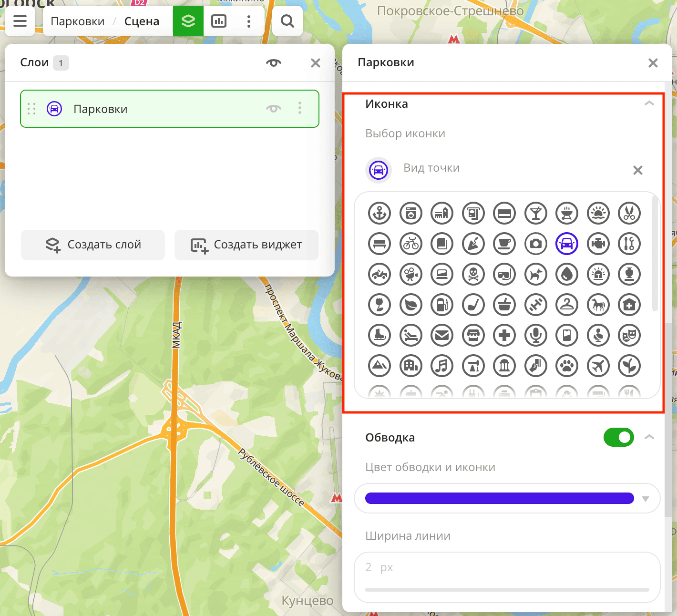Collapse the Обводка section chevron
Screen dimensions: 677x616
pos(649,437)
